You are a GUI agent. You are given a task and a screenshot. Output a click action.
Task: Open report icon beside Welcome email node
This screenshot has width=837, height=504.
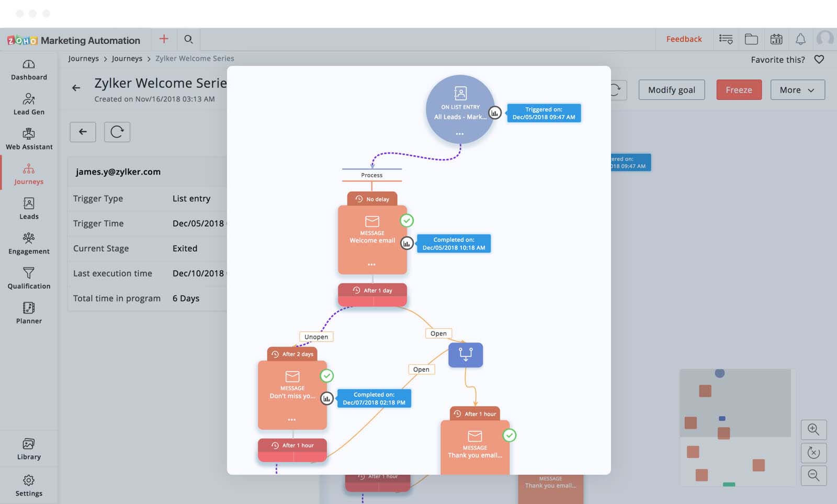(406, 244)
